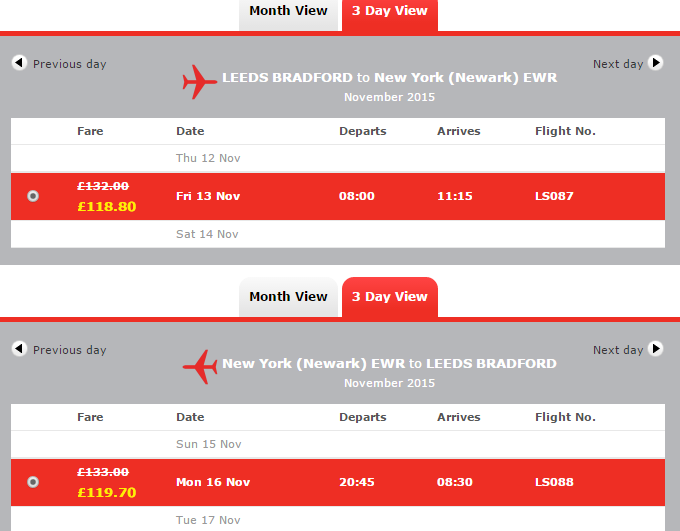The image size is (680, 531).
Task: Click flight number LS087
Action: click(554, 196)
